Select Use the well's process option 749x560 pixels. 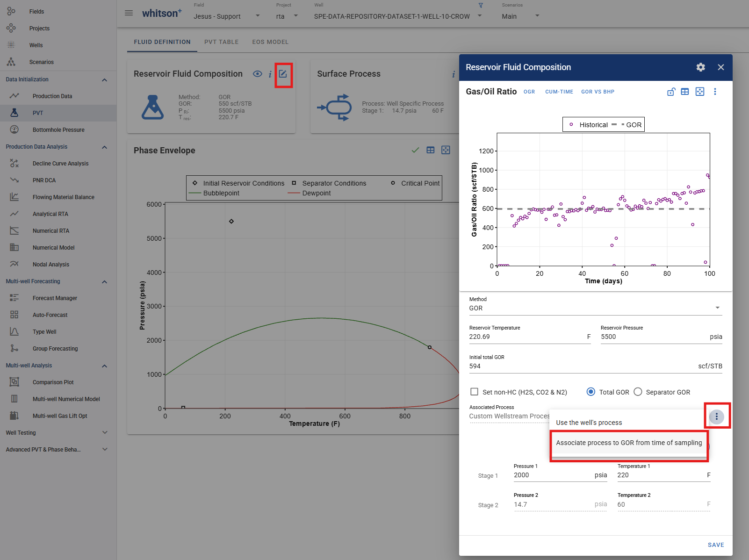[629, 423]
